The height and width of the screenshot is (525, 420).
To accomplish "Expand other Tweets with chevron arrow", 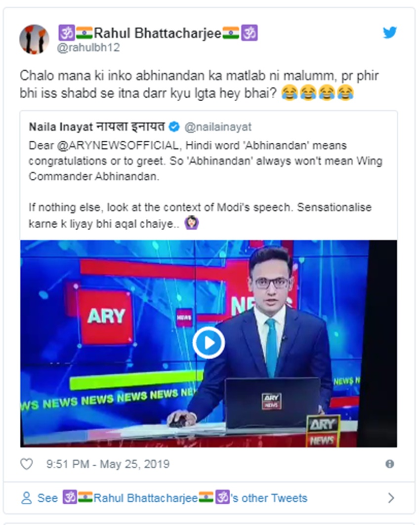I will pyautogui.click(x=391, y=498).
